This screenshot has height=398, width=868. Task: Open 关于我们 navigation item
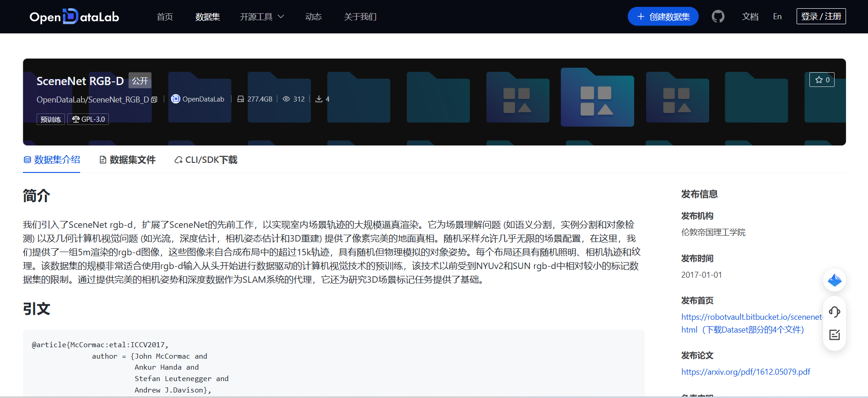coord(360,17)
